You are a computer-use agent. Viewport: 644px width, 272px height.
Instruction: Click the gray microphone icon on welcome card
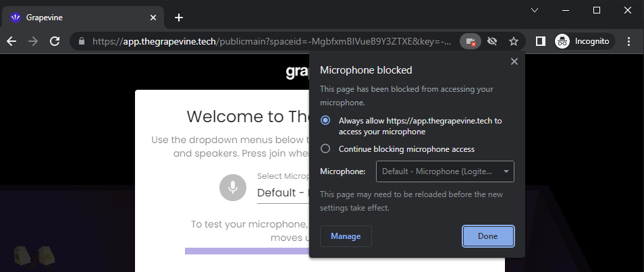click(233, 188)
